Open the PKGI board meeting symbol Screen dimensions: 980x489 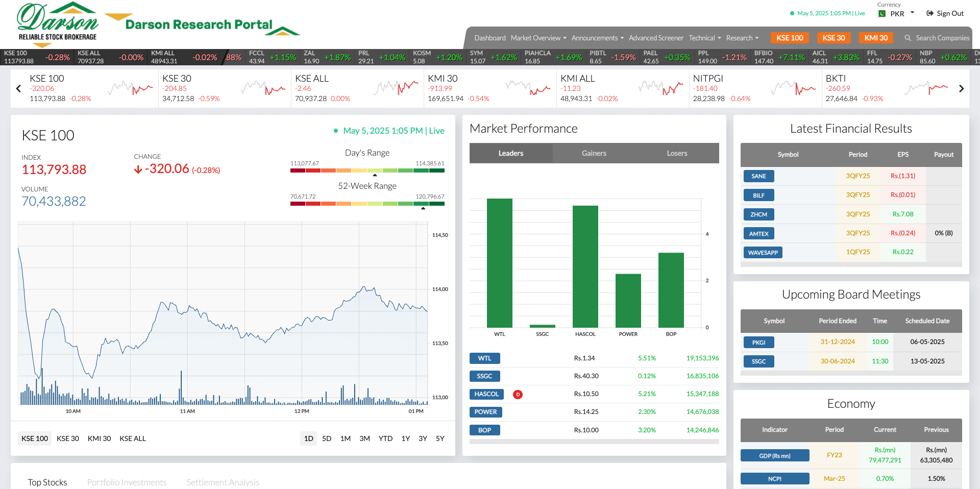758,343
